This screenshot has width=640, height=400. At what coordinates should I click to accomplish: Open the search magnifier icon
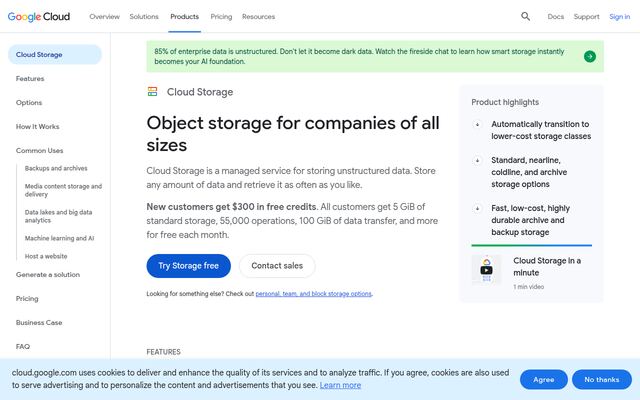(x=525, y=16)
